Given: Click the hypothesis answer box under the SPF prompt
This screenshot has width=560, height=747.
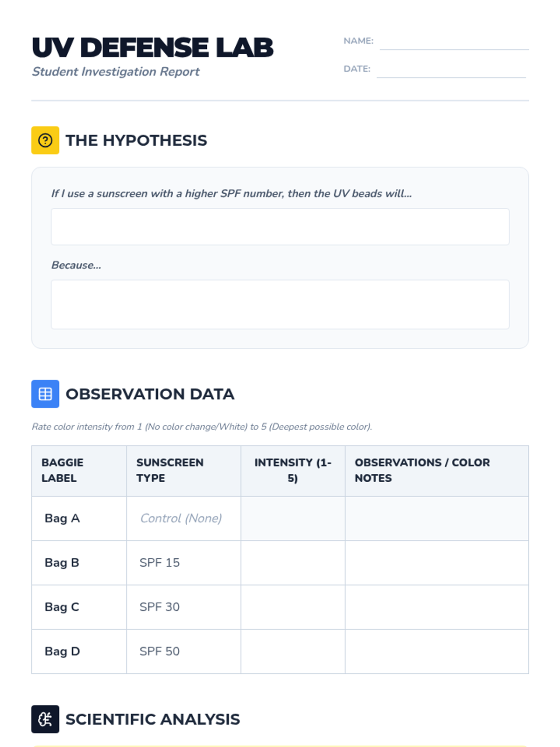Looking at the screenshot, I should pyautogui.click(x=280, y=226).
